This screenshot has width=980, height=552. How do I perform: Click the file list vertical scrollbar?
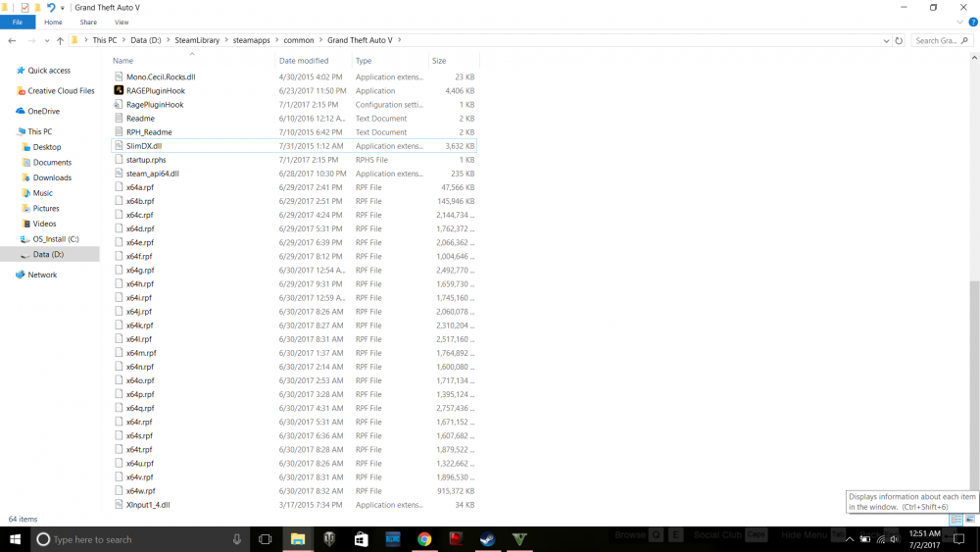click(x=974, y=386)
